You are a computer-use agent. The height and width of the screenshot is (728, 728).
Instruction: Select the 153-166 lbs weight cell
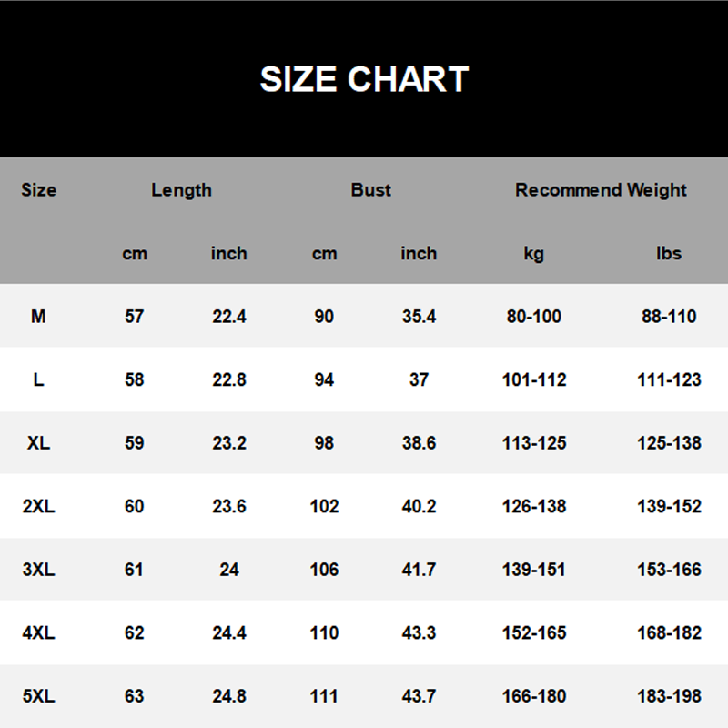pos(669,570)
